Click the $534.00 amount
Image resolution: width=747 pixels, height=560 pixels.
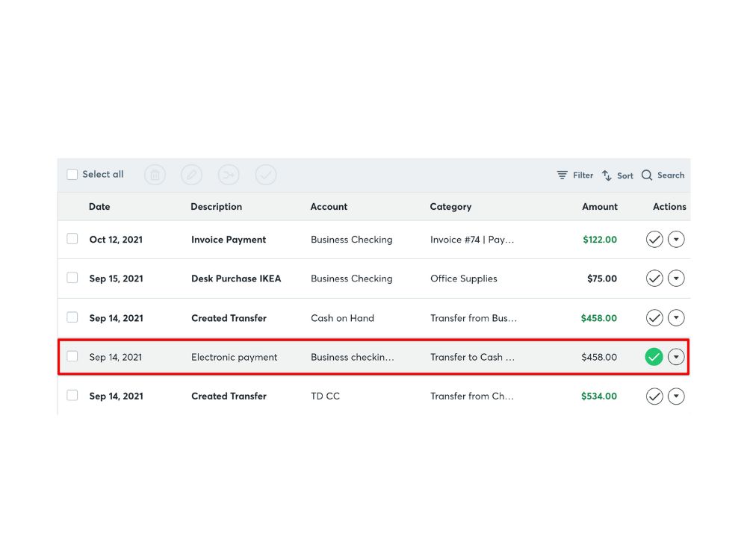pos(599,396)
